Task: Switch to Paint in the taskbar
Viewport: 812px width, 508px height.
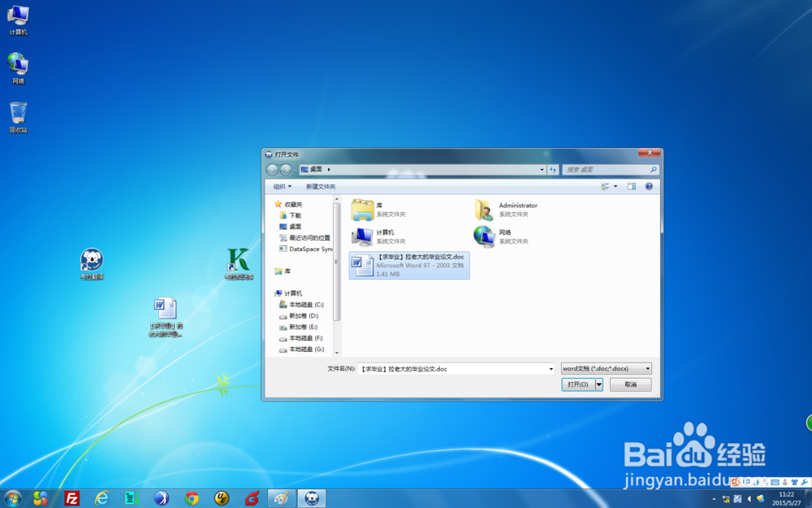Action: pos(282,498)
